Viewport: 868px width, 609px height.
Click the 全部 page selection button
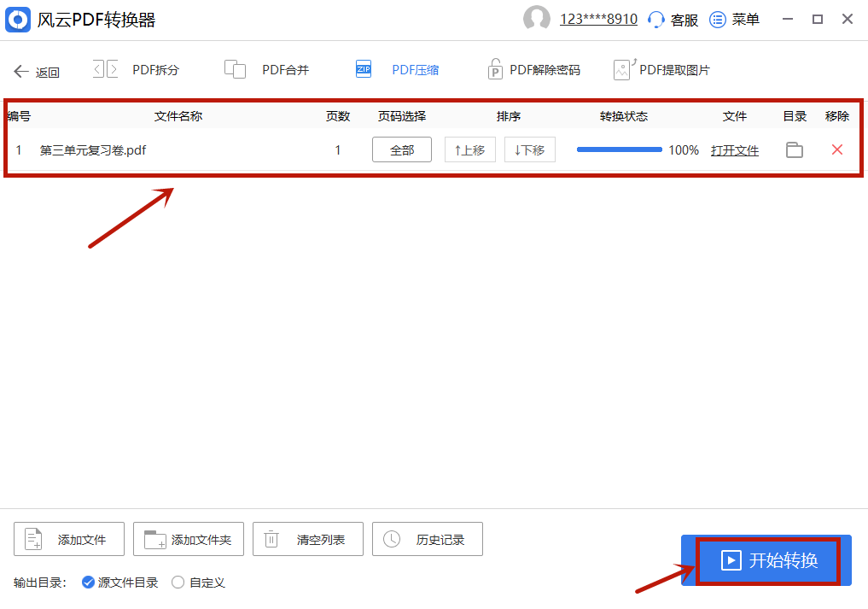(x=401, y=149)
